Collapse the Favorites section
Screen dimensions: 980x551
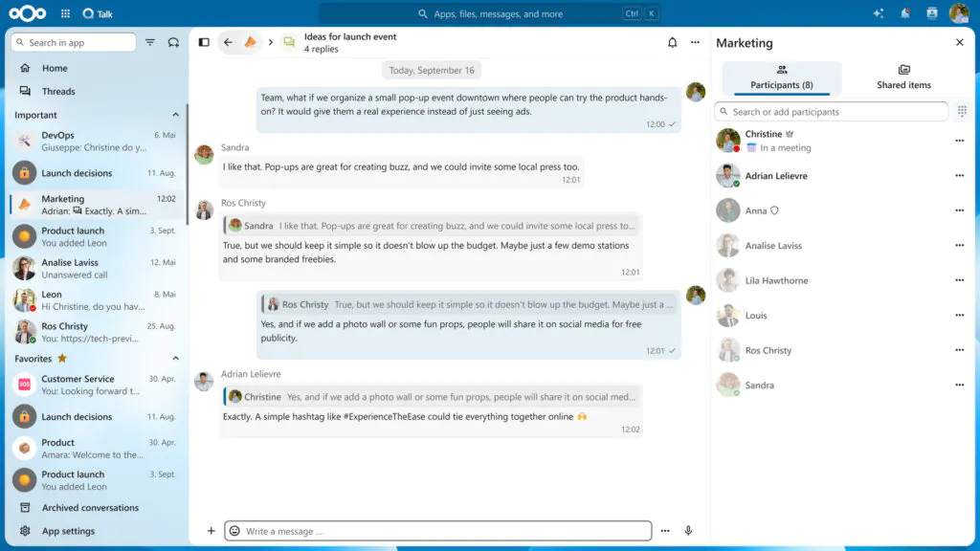[x=175, y=359]
